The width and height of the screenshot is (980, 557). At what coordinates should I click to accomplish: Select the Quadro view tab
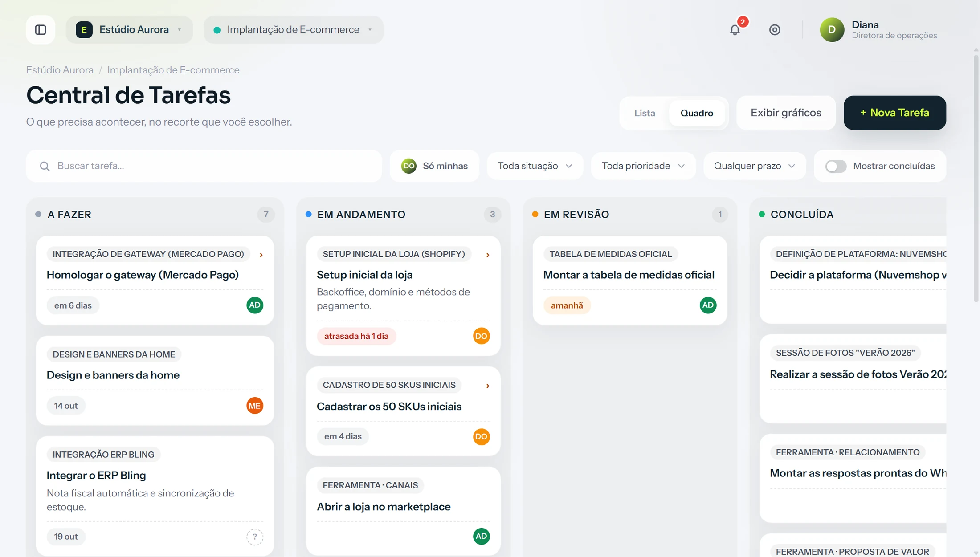[x=697, y=113]
